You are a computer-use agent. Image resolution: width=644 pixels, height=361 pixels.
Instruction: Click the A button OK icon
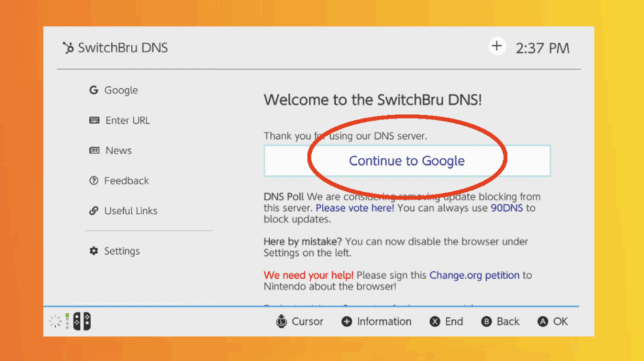(x=543, y=321)
